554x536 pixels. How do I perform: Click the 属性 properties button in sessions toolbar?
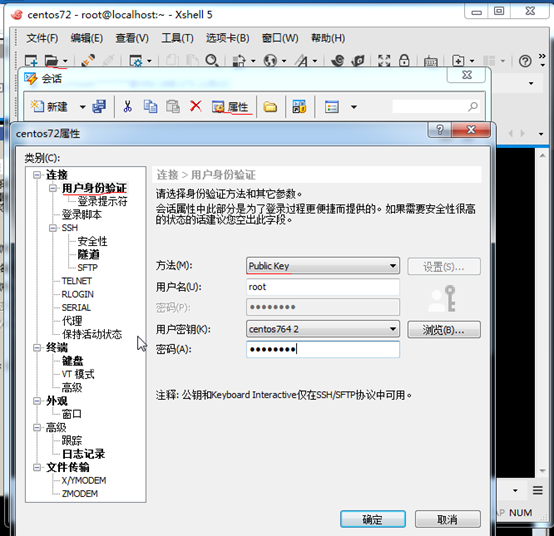231,107
